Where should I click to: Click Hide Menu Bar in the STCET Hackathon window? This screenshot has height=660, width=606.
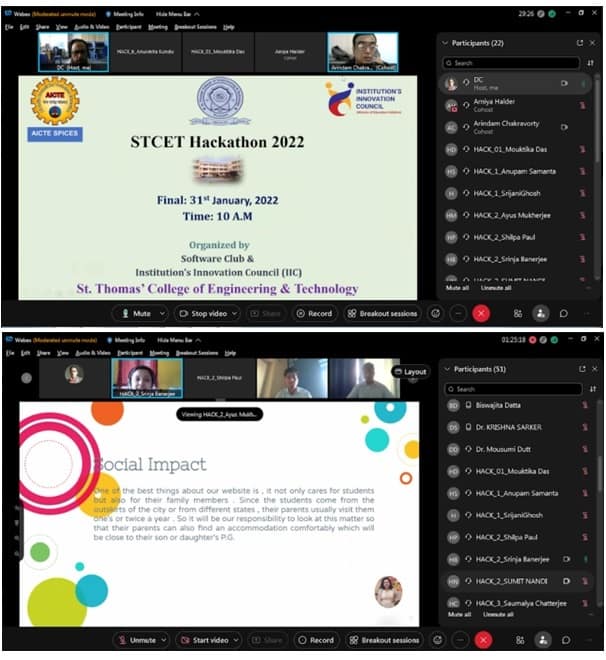pyautogui.click(x=178, y=14)
